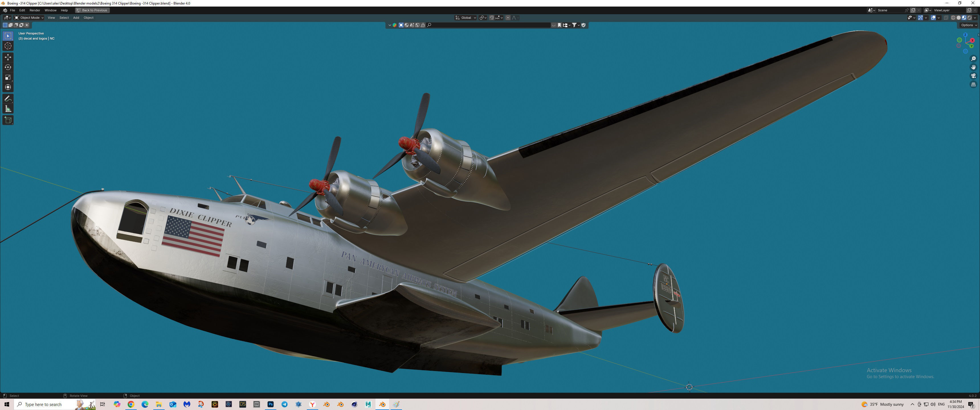
Task: Click the Back to Previous button
Action: tap(92, 10)
